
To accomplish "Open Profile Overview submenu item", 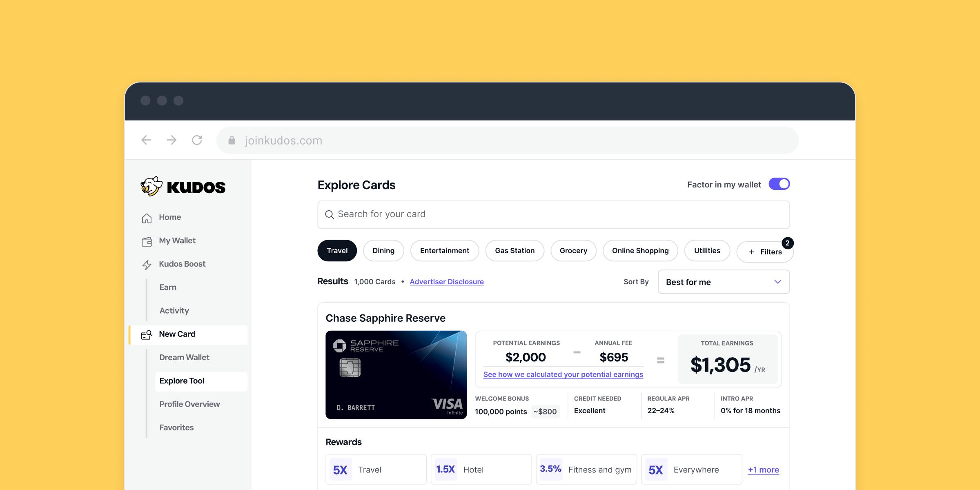I will point(189,404).
